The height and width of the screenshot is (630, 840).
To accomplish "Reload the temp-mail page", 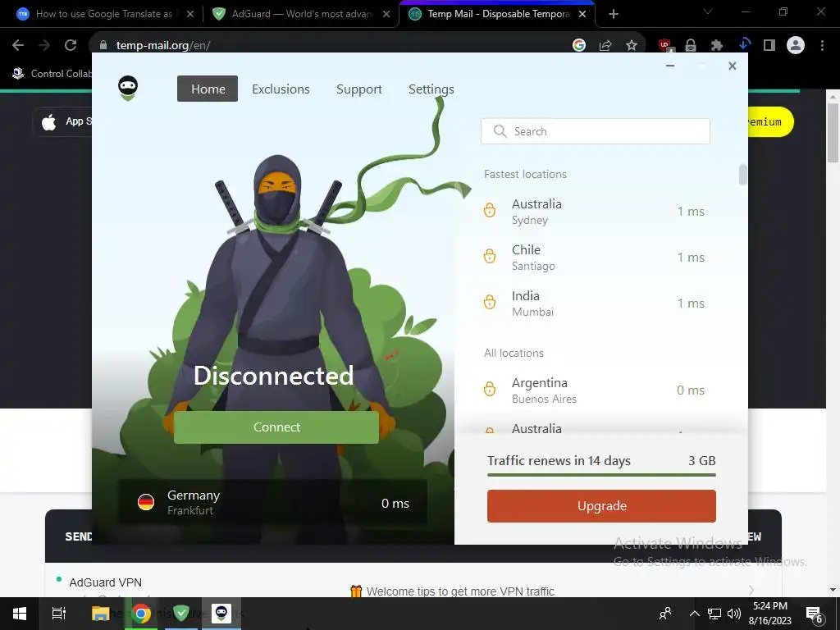I will tap(71, 46).
